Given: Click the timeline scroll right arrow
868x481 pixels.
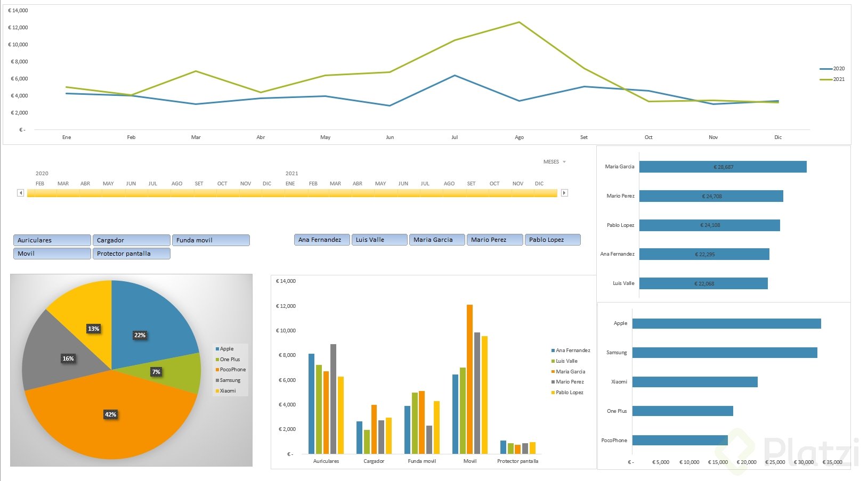Looking at the screenshot, I should [x=564, y=193].
